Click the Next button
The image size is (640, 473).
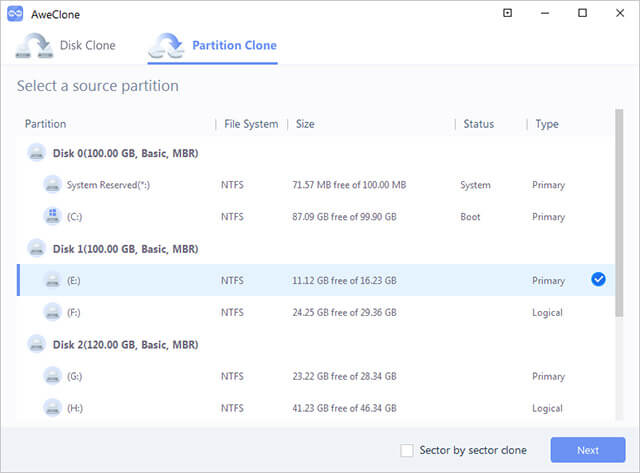point(588,450)
